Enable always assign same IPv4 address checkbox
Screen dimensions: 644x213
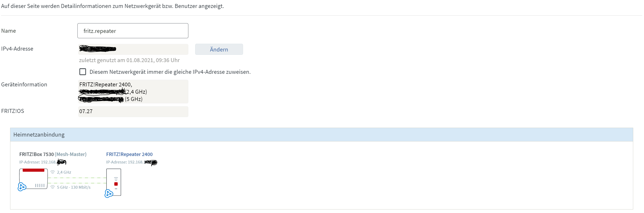pos(83,72)
